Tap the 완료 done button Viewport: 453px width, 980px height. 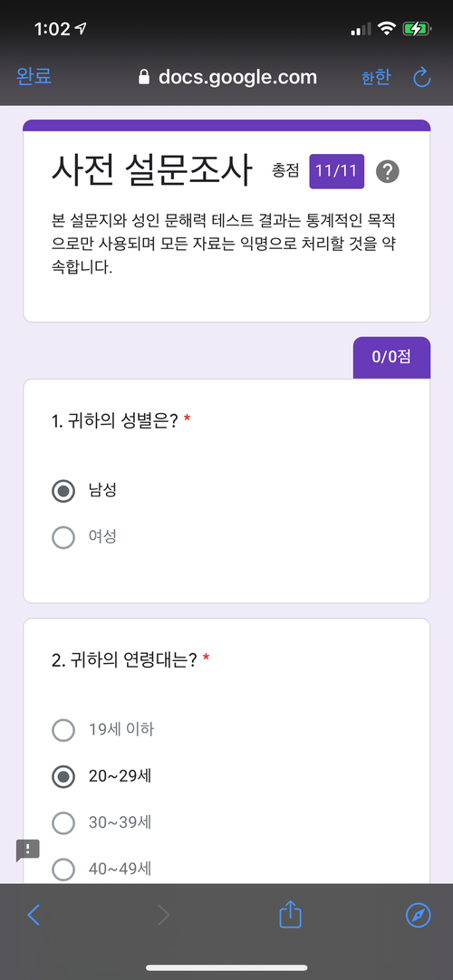click(x=34, y=77)
